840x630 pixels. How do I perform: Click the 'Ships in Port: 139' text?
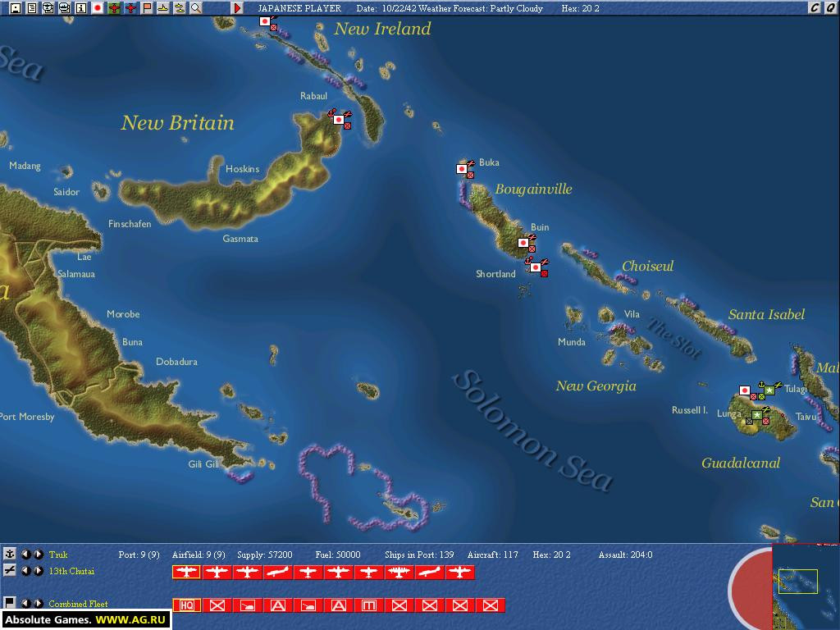[x=419, y=555]
